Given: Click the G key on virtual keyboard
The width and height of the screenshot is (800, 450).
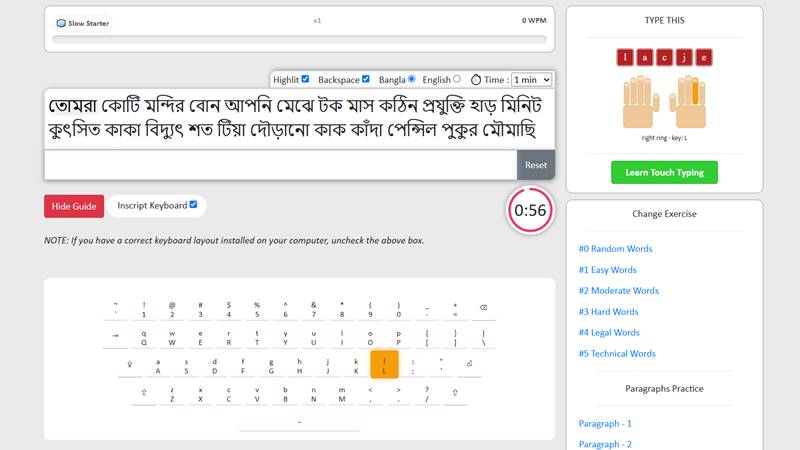Looking at the screenshot, I should coord(271,366).
